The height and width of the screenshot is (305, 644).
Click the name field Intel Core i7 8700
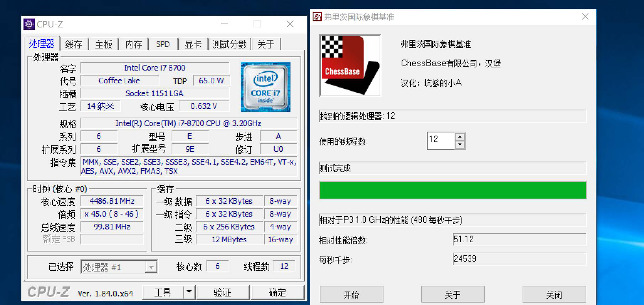point(155,68)
